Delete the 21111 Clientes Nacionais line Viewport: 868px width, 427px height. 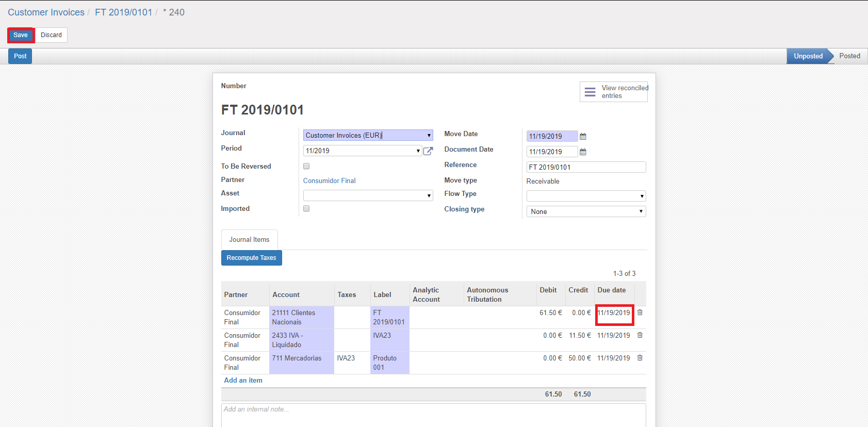[640, 313]
